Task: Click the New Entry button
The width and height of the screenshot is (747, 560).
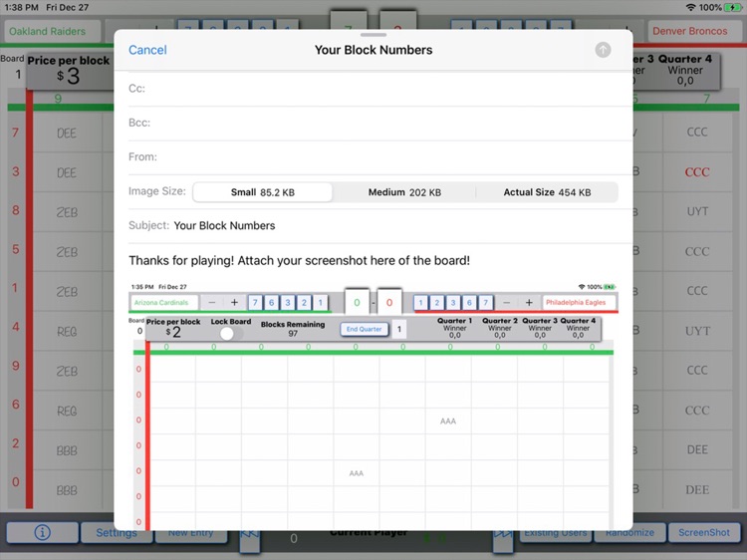Action: pyautogui.click(x=190, y=533)
